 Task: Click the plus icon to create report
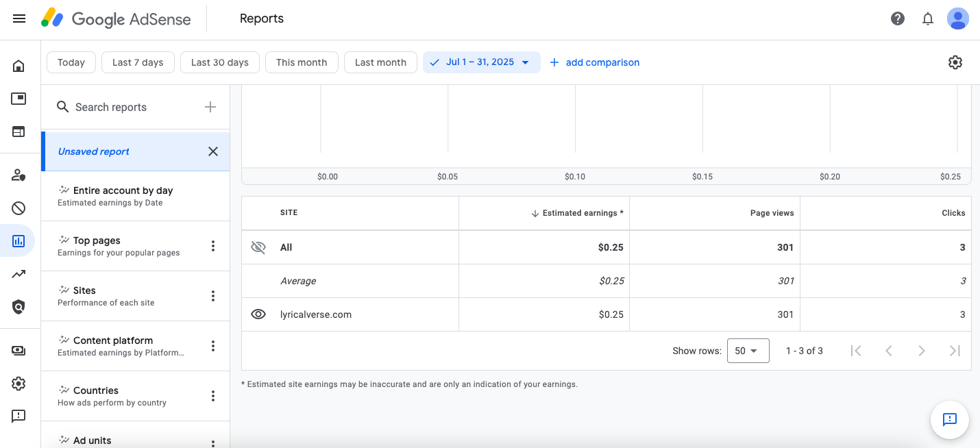coord(210,107)
